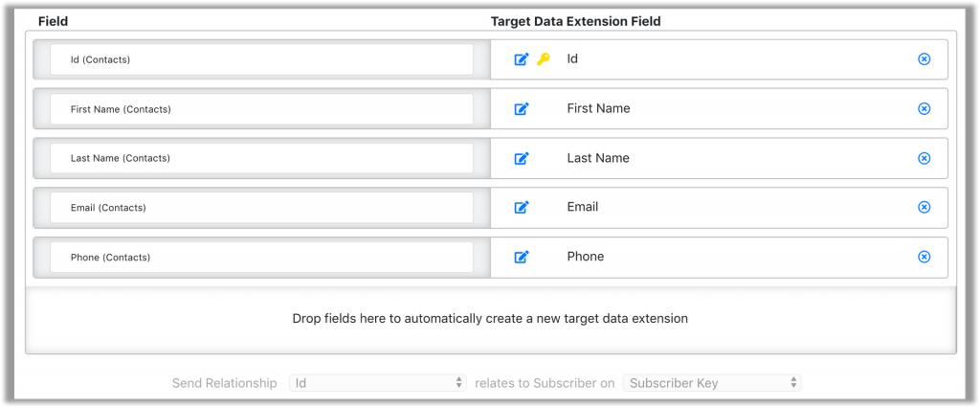Viewport: 980px width, 408px height.
Task: Click the drop fields target area
Action: 490,318
